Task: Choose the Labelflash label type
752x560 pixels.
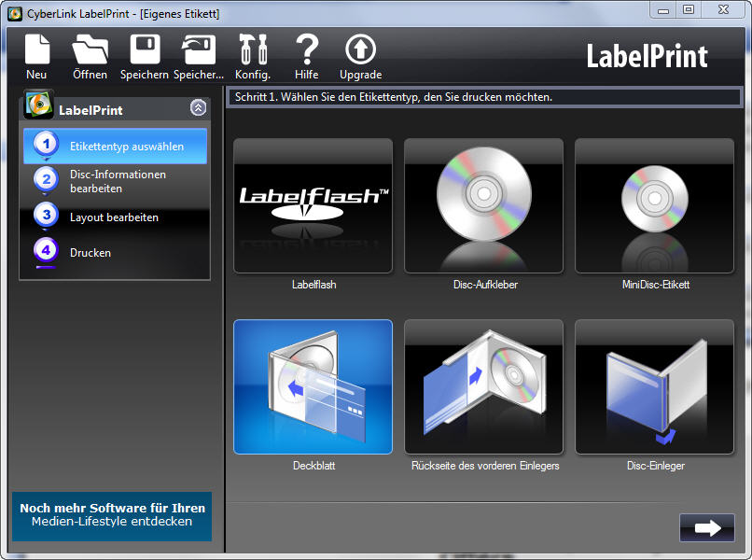Action: pyautogui.click(x=313, y=206)
